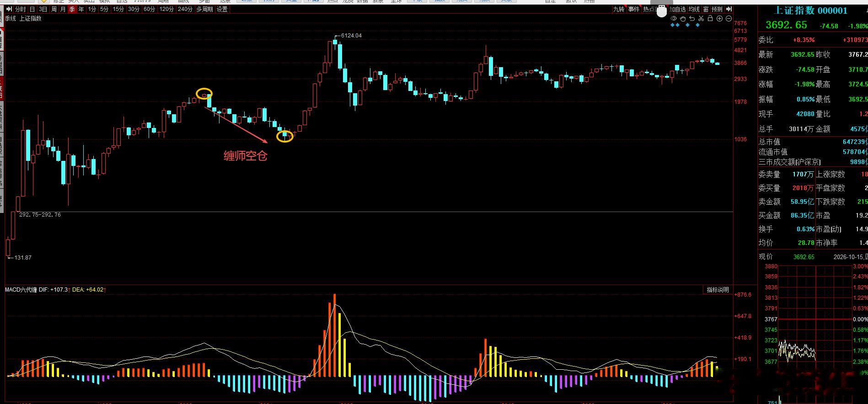This screenshot has height=404, width=868.
Task: Select the hand pan tool icon
Action: tap(683, 18)
